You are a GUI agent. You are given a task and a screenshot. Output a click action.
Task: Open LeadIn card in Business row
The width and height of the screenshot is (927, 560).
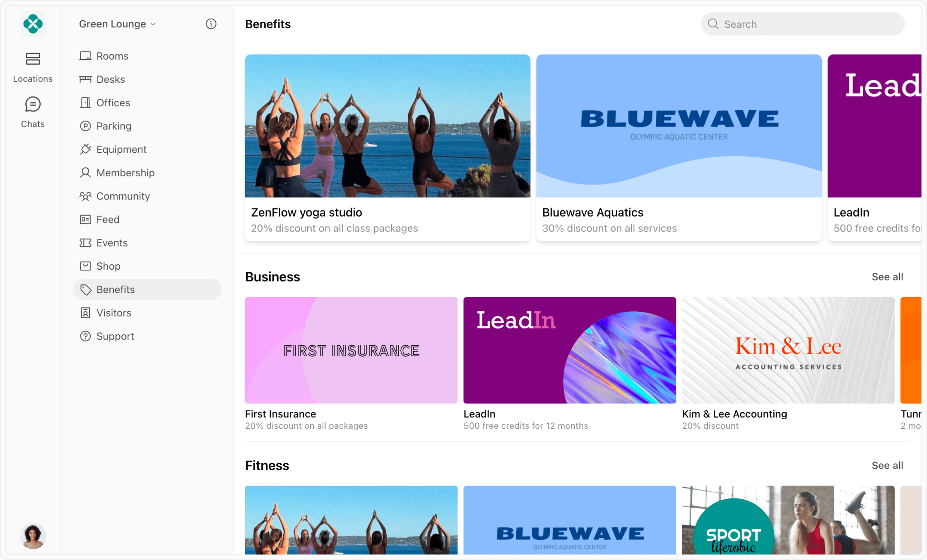coord(570,350)
